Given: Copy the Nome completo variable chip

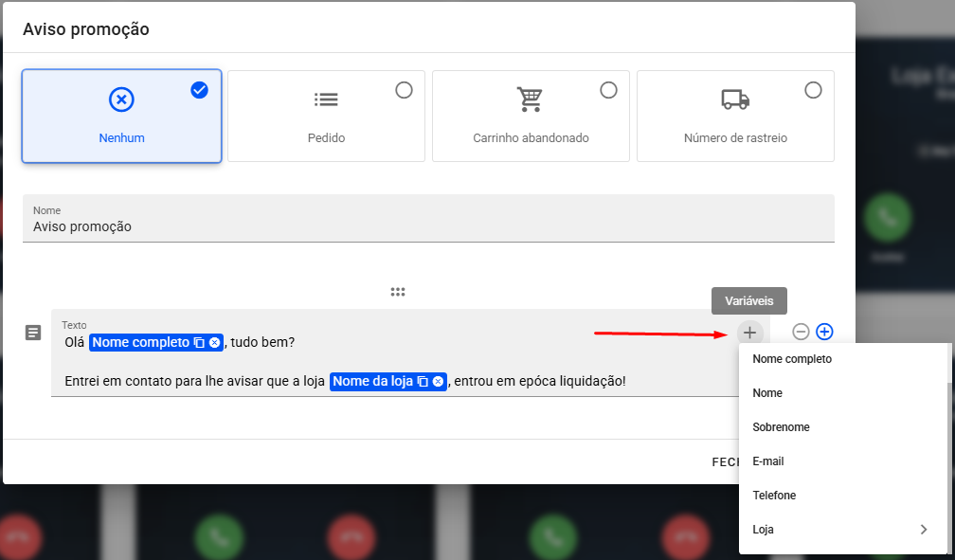Looking at the screenshot, I should (199, 343).
